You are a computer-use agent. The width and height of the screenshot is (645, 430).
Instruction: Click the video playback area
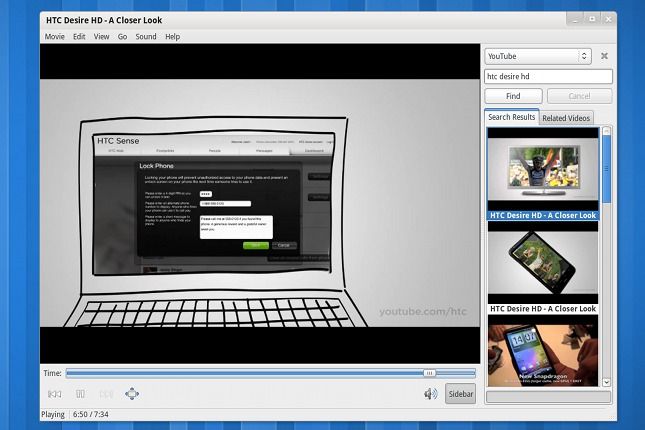click(260, 204)
